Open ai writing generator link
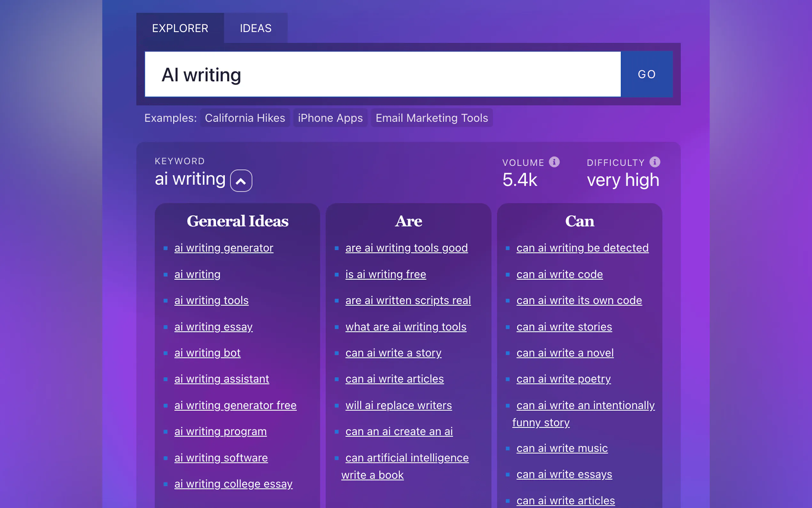 pos(223,248)
